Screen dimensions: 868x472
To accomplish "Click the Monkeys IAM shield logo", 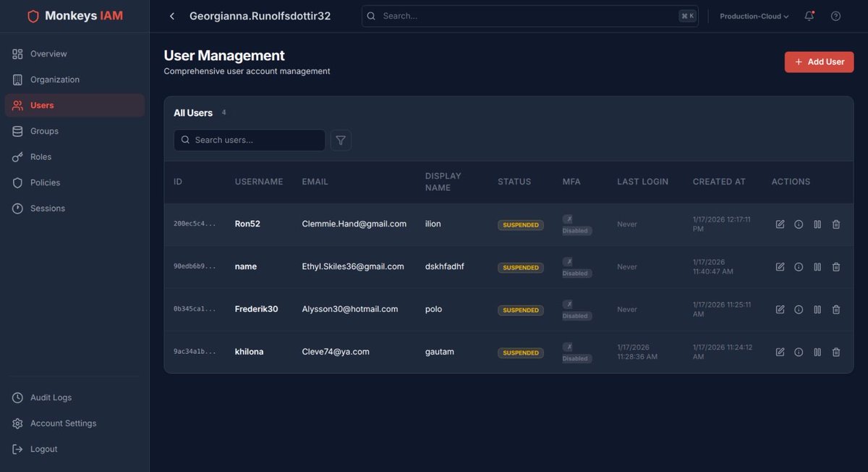I will tap(33, 16).
